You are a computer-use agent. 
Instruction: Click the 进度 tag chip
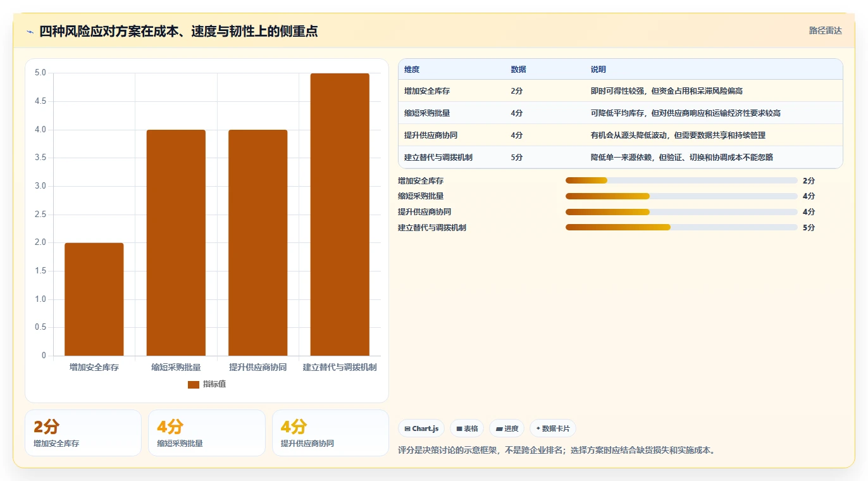(x=507, y=428)
